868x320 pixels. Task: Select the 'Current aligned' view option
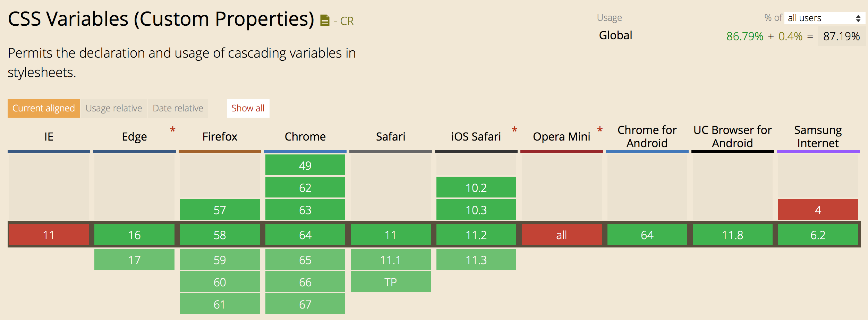(x=43, y=108)
